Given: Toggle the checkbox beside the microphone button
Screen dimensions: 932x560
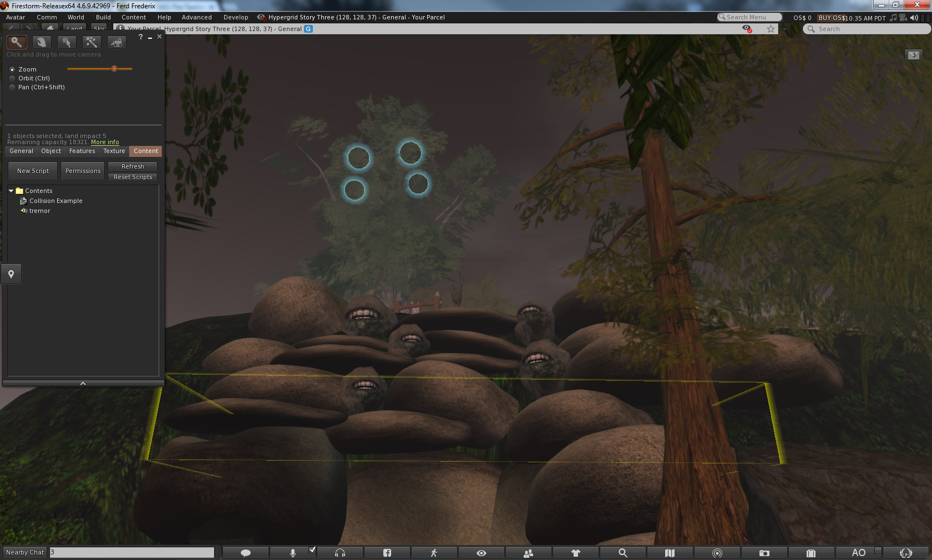Looking at the screenshot, I should [312, 550].
